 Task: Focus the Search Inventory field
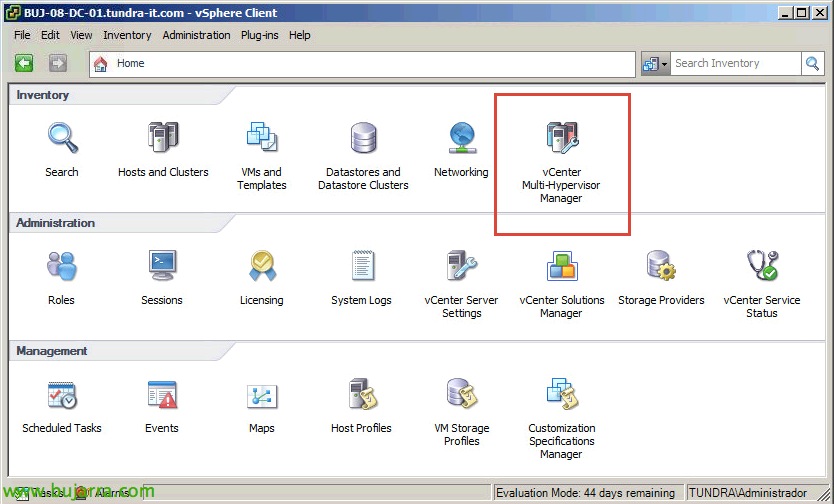pyautogui.click(x=736, y=64)
